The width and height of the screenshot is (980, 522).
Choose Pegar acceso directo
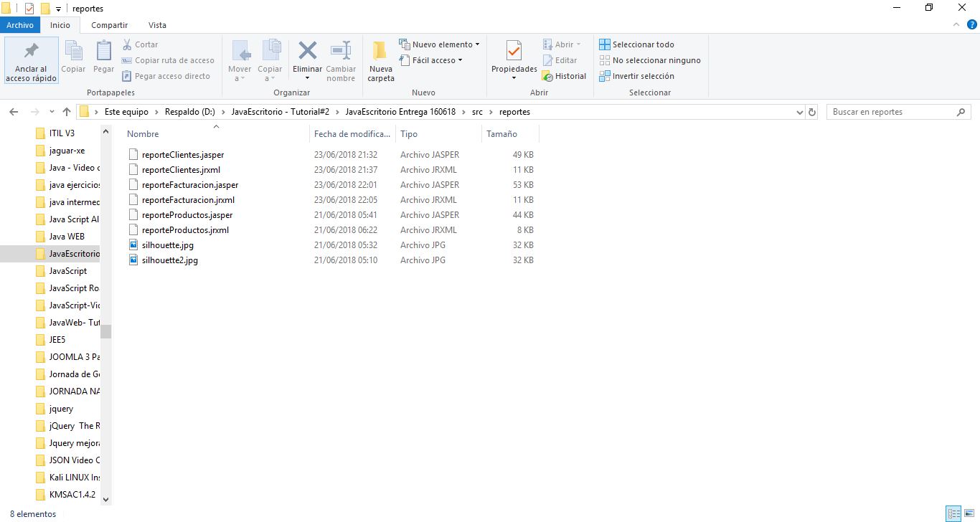[166, 76]
